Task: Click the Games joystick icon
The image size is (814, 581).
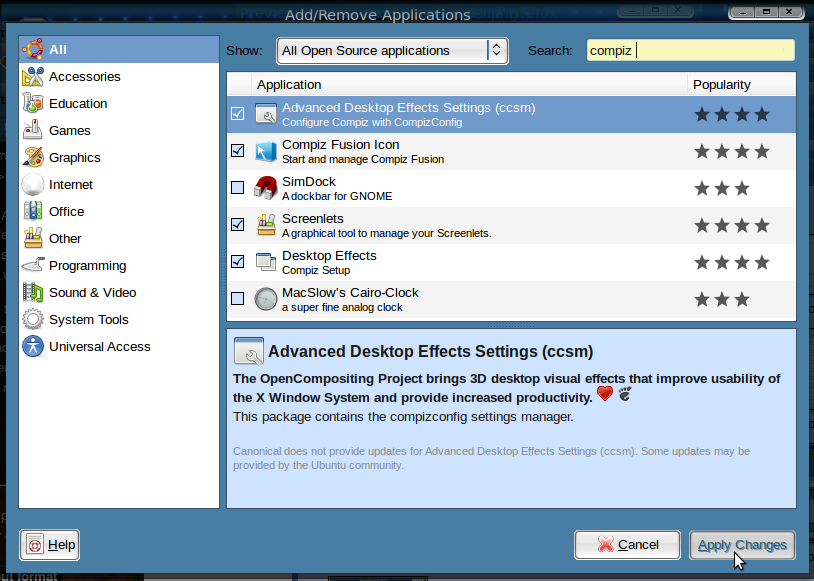Action: click(x=33, y=130)
